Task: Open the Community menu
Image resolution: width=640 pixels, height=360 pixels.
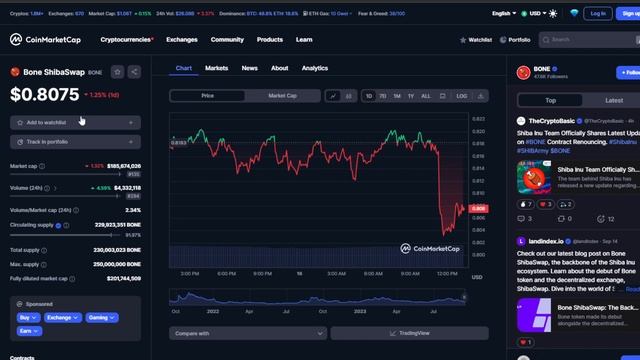Action: [227, 40]
